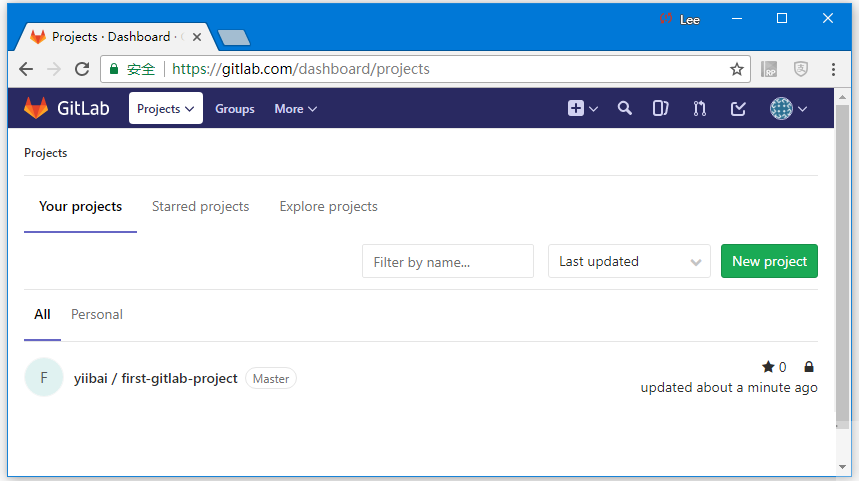Open the Last updated sort dropdown
The width and height of the screenshot is (859, 481).
(629, 261)
